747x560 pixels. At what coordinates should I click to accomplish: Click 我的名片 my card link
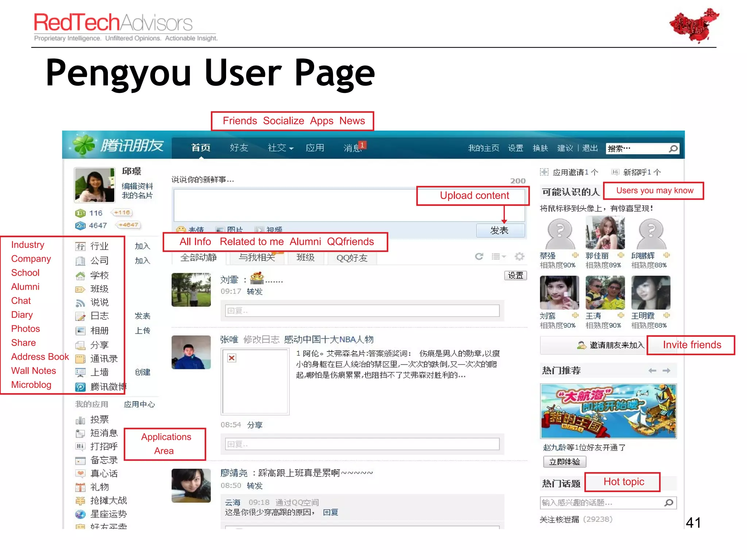(137, 196)
